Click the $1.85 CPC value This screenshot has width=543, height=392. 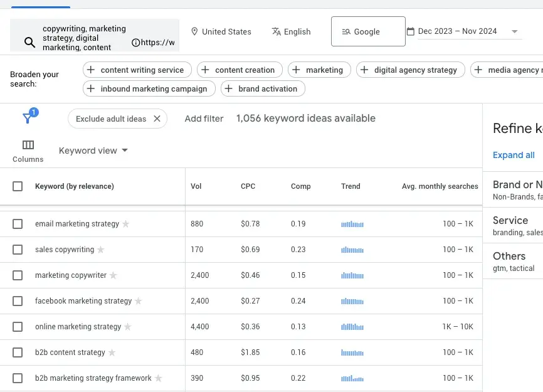(250, 352)
